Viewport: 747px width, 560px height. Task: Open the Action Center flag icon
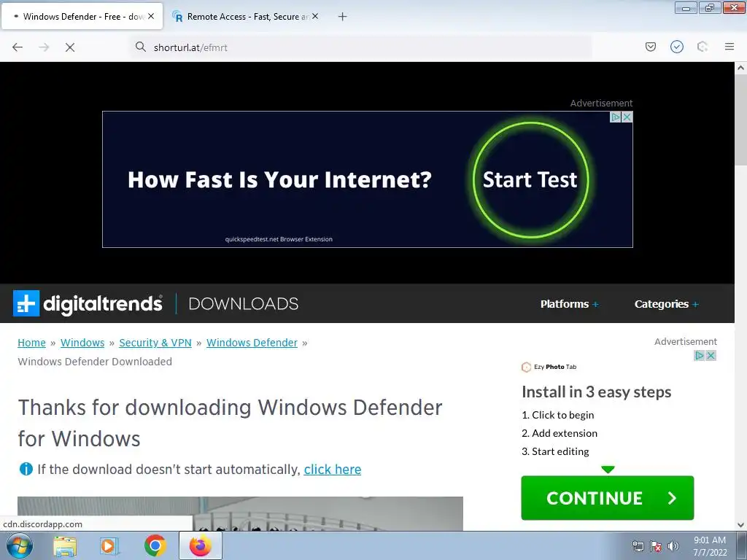coord(656,546)
